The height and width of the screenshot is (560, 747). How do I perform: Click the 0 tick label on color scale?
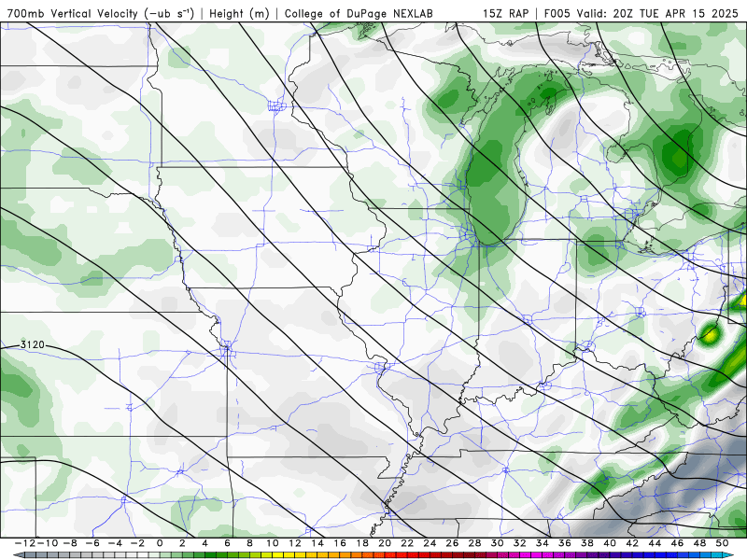click(x=160, y=543)
